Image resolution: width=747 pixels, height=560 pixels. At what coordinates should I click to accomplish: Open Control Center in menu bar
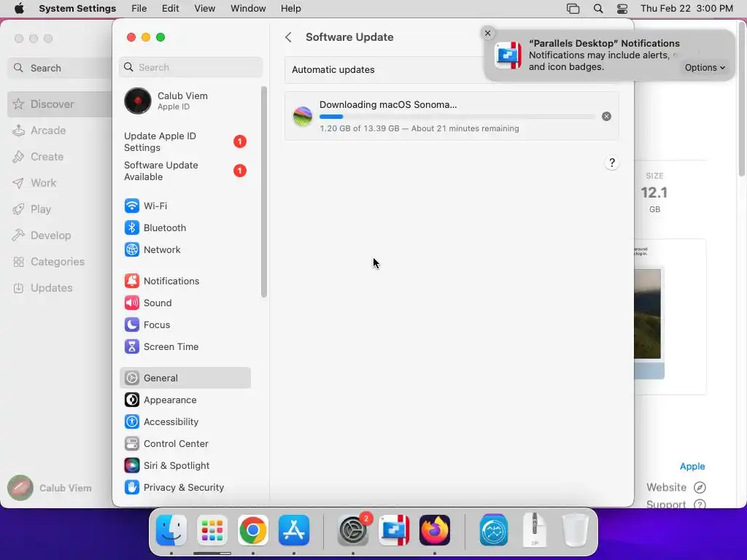tap(622, 9)
